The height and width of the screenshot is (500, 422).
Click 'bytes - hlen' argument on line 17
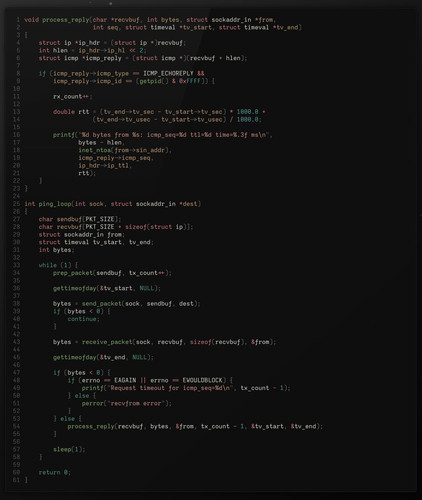tap(100, 143)
